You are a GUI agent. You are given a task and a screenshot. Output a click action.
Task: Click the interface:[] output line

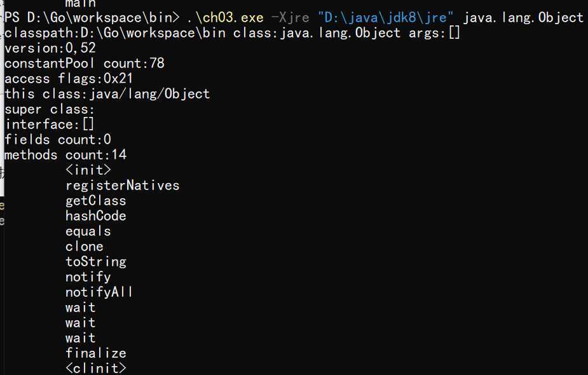pyautogui.click(x=50, y=124)
